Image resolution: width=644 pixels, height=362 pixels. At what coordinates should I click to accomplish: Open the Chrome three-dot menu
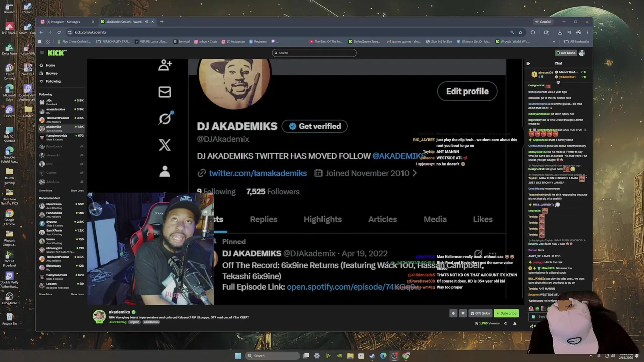pyautogui.click(x=587, y=32)
